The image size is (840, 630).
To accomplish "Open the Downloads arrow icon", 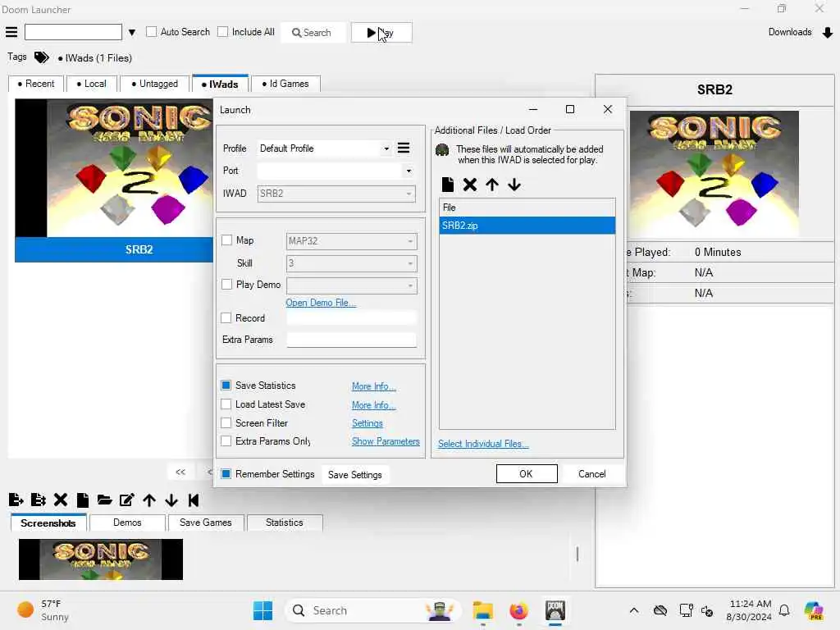I will (x=827, y=33).
